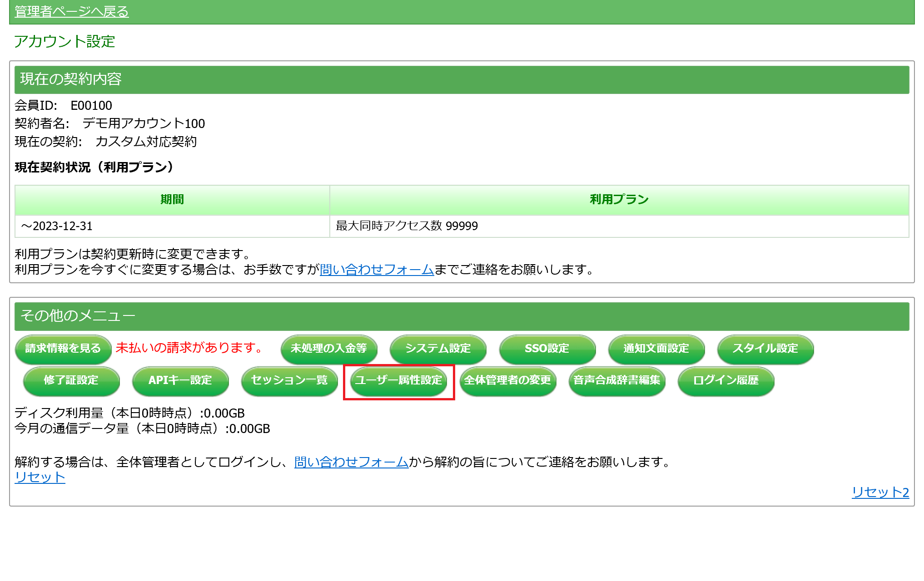Screen dimensions: 924x581
Task: Click 今月の通信データ量 0.00GB line
Action: pyautogui.click(x=142, y=428)
